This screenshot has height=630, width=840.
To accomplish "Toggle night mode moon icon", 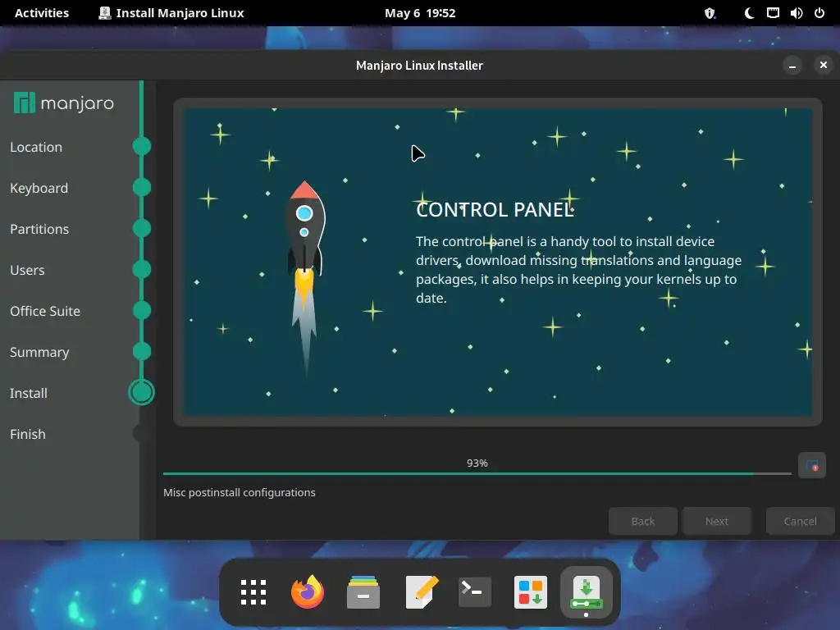I will [x=750, y=13].
